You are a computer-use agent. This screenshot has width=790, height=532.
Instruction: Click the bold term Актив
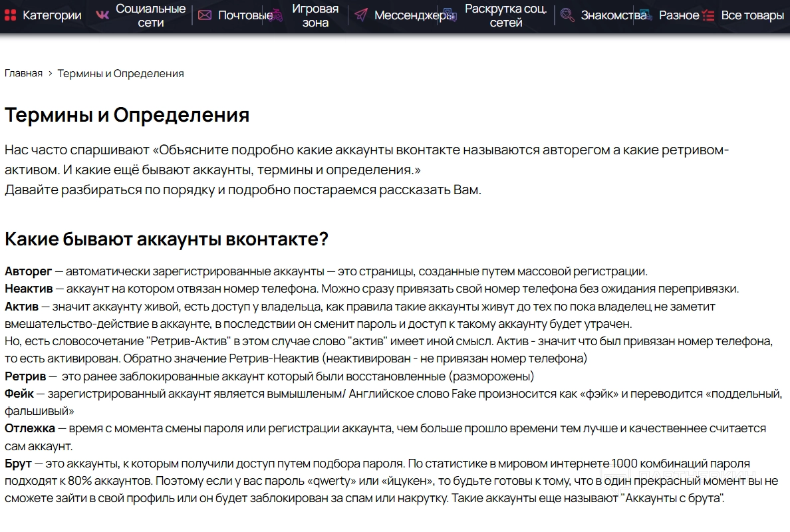pos(22,307)
